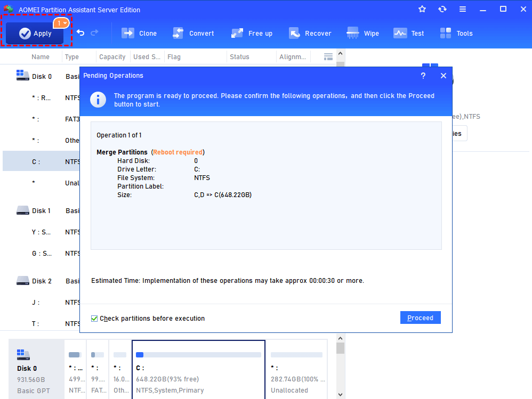Click the partition list scroll up arrow
Viewport: 532px width, 399px height.
click(x=340, y=54)
